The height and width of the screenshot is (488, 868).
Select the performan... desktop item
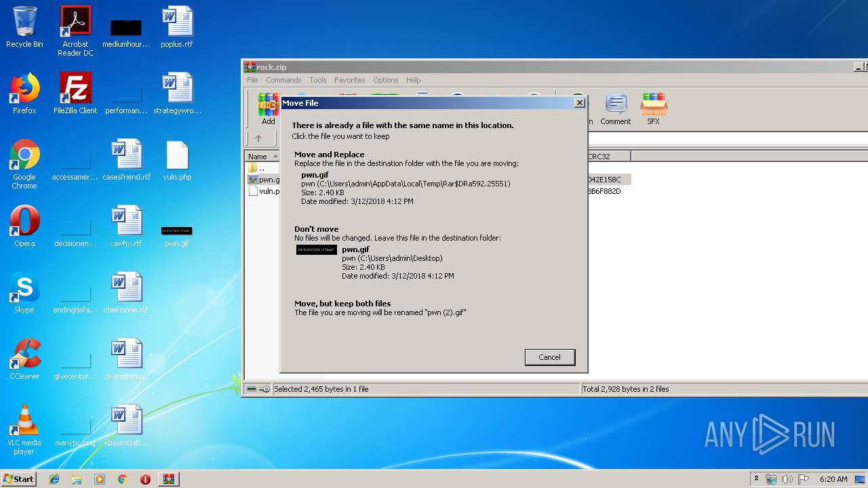coord(126,99)
